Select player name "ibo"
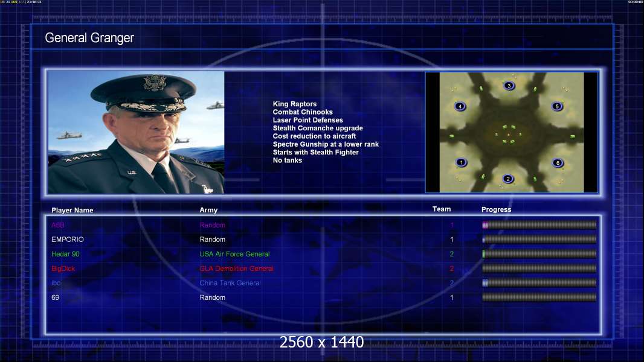This screenshot has height=362, width=644. point(56,283)
